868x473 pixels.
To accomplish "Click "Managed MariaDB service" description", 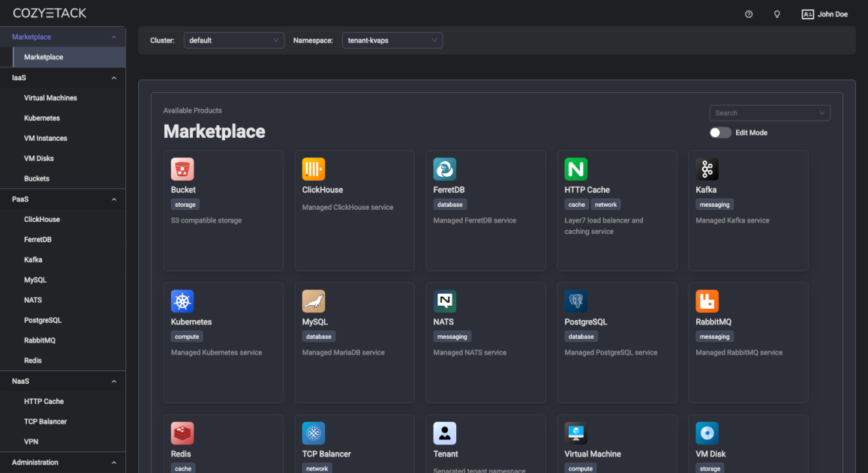I will pyautogui.click(x=343, y=352).
